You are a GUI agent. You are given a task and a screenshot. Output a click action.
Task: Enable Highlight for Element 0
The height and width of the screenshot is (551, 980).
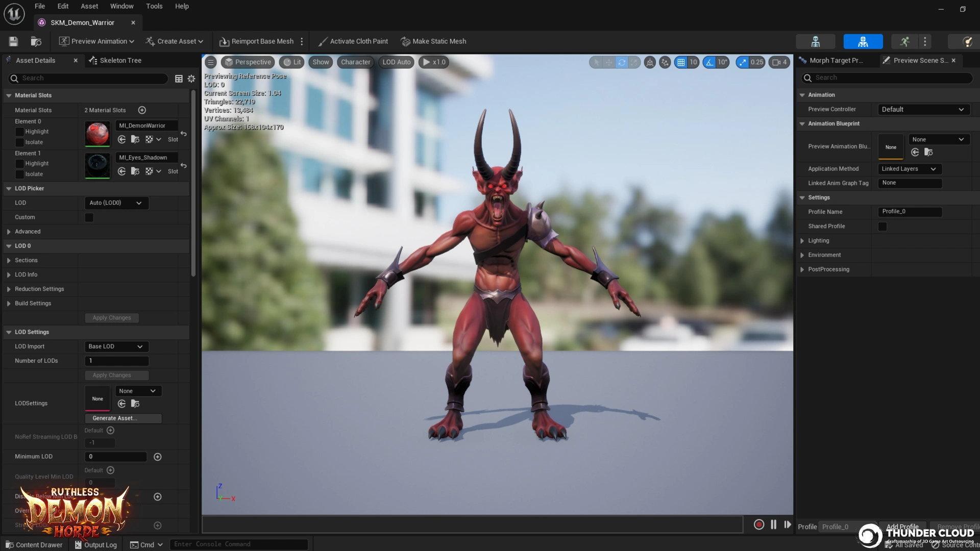(19, 132)
